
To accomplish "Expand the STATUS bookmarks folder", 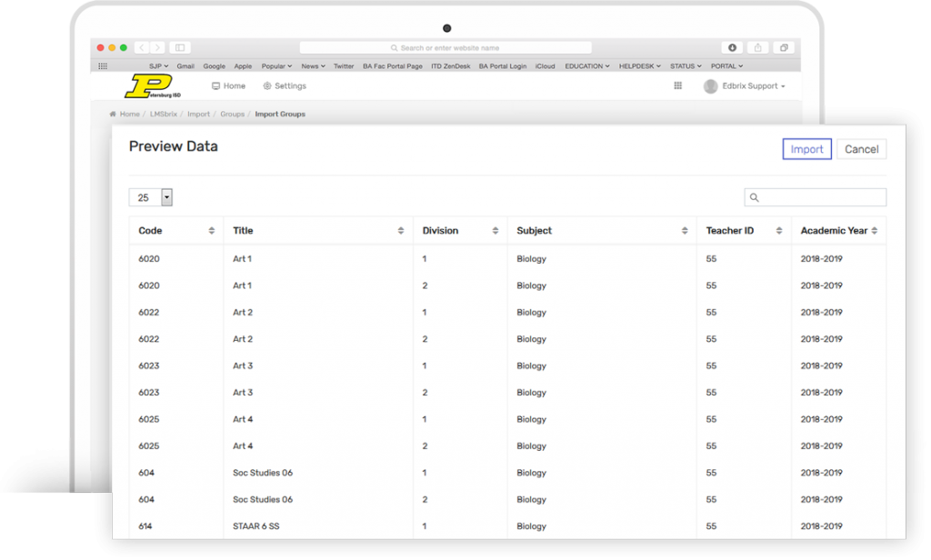I will point(686,66).
